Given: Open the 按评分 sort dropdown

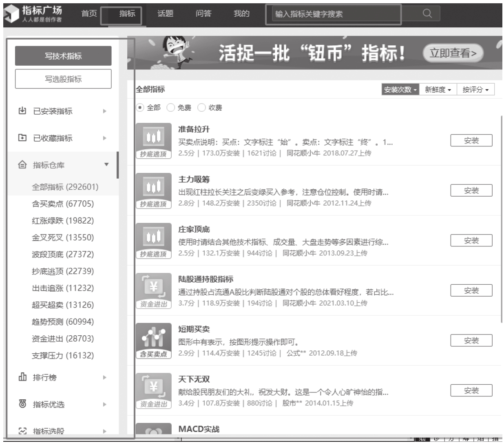Looking at the screenshot, I should click(476, 89).
